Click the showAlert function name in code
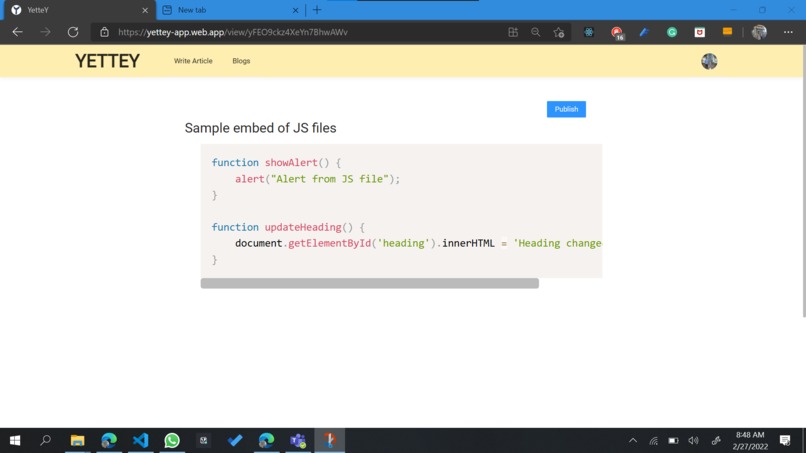806x453 pixels. tap(291, 162)
